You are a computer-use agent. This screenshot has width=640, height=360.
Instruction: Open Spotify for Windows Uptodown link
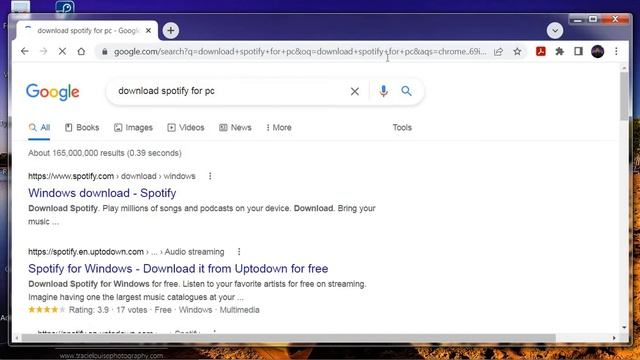pyautogui.click(x=178, y=269)
